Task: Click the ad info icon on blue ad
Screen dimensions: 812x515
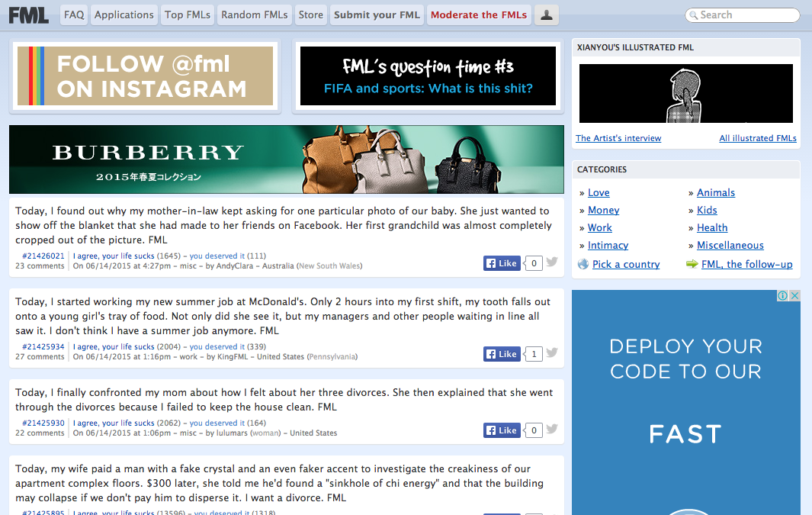Action: [782, 296]
